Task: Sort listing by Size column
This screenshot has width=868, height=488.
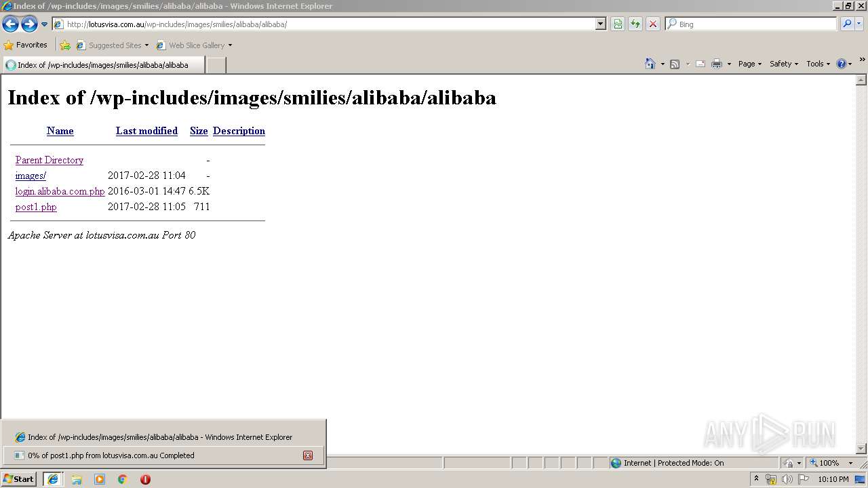Action: click(199, 131)
